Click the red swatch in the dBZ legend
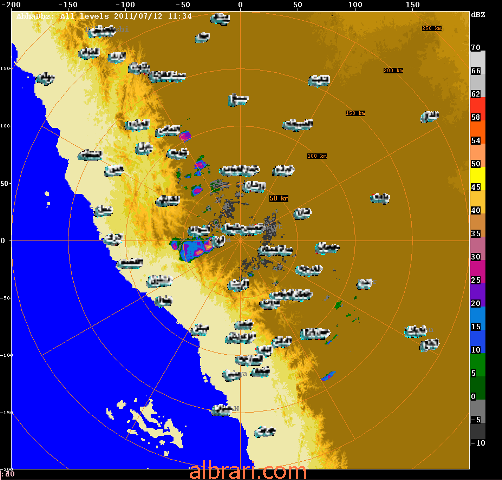 click(477, 109)
